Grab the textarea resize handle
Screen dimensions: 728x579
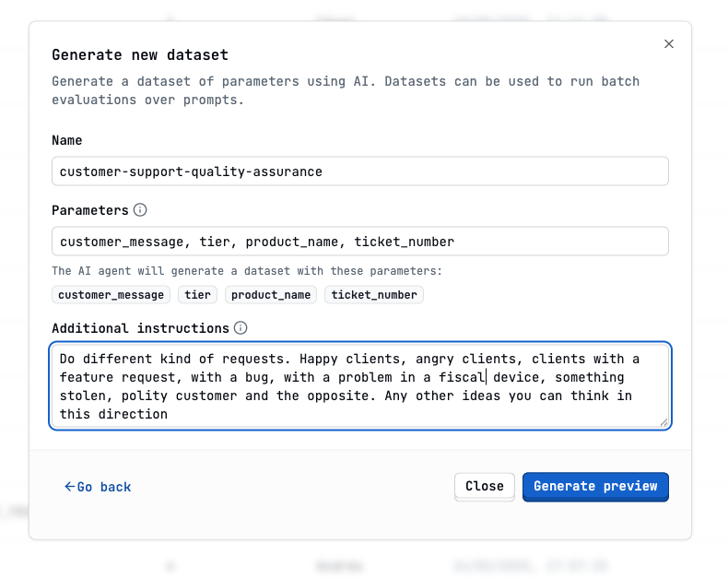click(663, 422)
